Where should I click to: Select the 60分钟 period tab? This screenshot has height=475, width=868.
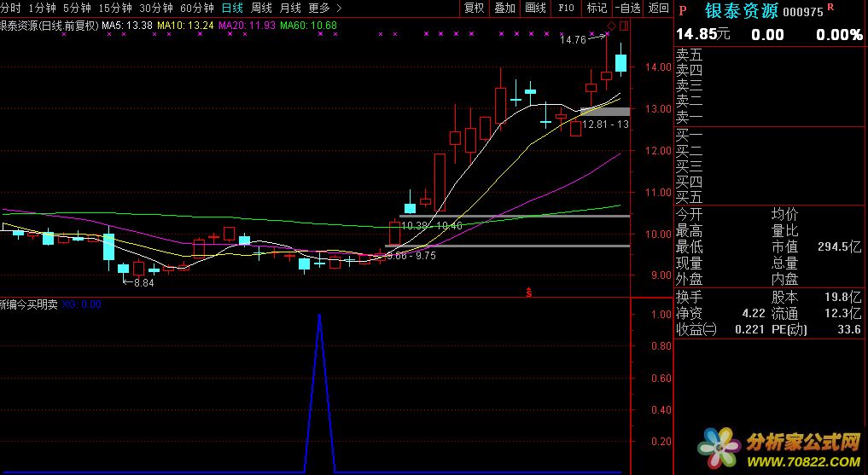pyautogui.click(x=197, y=8)
